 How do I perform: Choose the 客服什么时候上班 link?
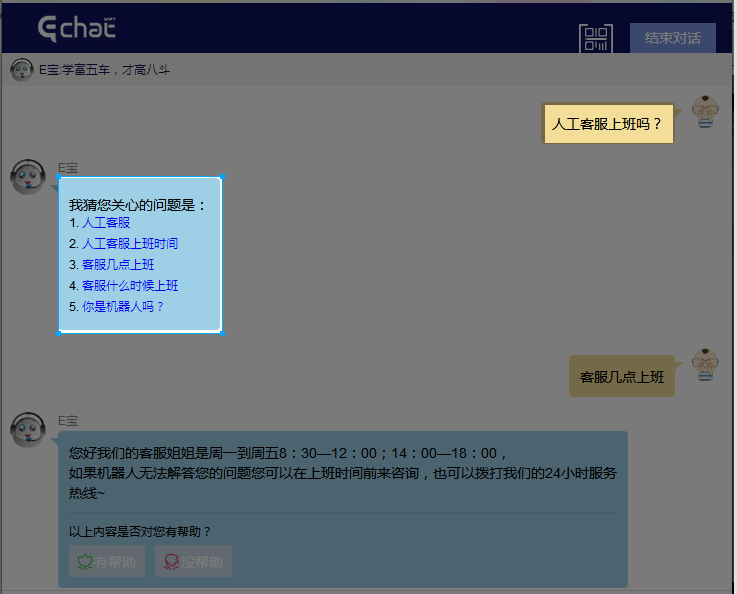(130, 286)
